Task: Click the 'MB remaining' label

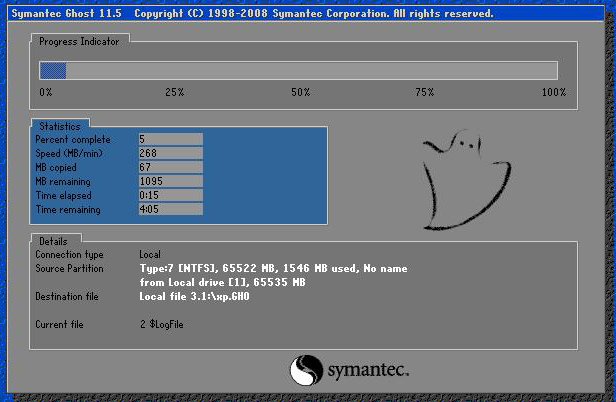Action: (63, 182)
